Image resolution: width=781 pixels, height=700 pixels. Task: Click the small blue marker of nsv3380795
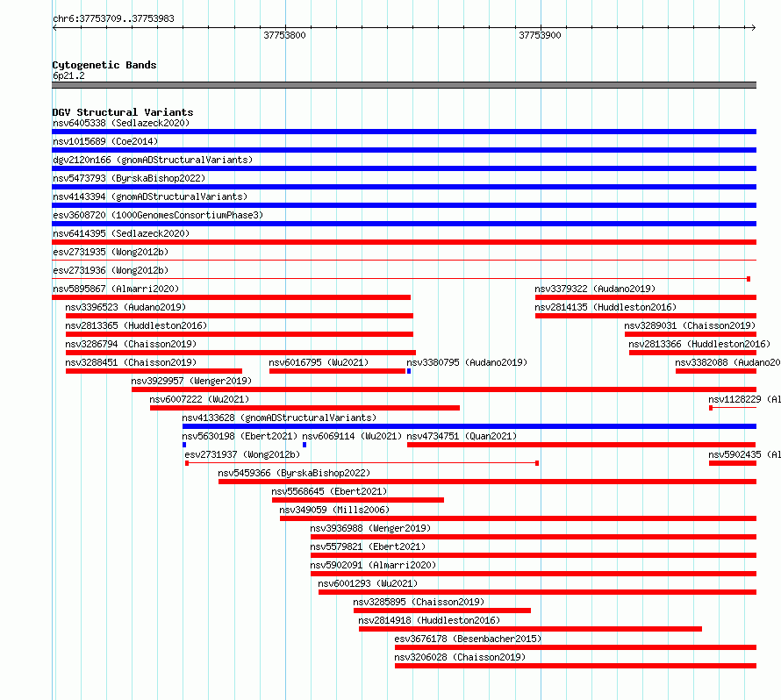(x=409, y=371)
